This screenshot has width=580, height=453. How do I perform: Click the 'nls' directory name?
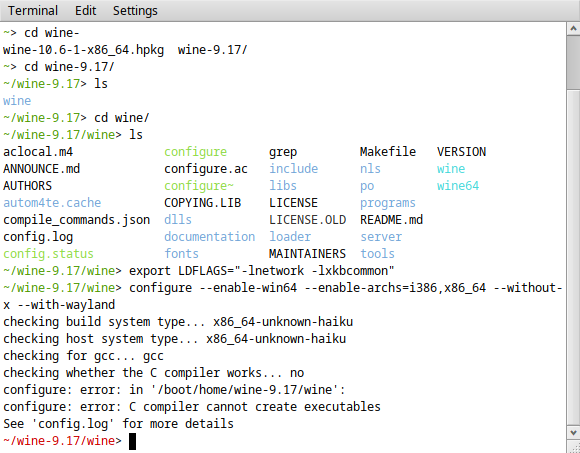[x=370, y=169]
